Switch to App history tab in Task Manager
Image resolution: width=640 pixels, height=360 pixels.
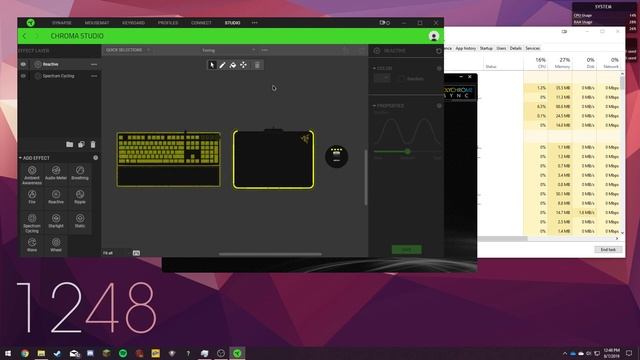pos(465,48)
